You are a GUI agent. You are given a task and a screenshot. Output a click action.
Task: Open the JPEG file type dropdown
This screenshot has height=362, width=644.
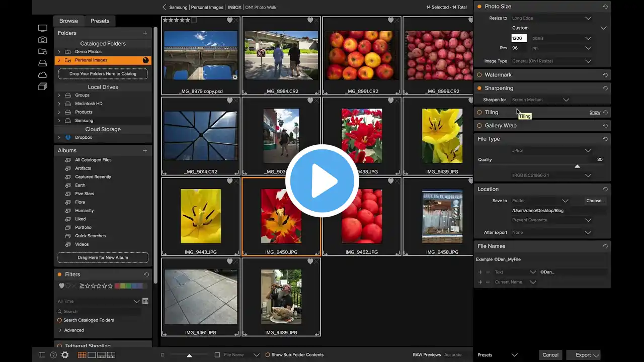pyautogui.click(x=551, y=150)
